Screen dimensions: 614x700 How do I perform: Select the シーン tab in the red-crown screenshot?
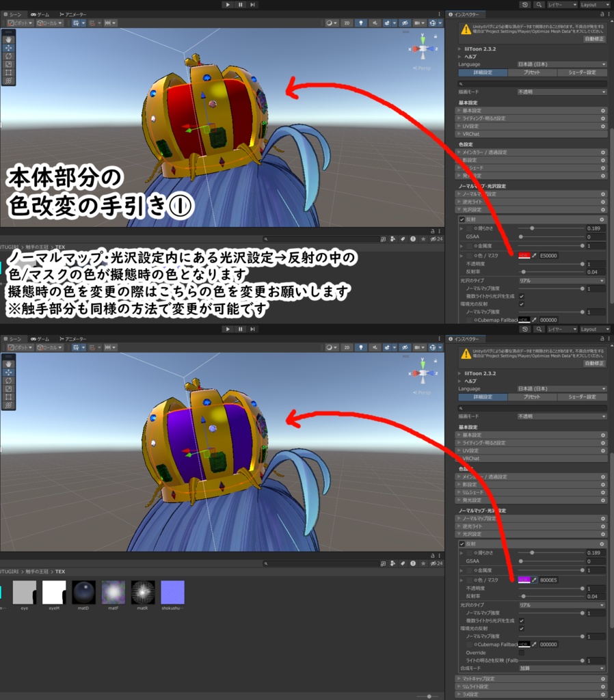12,14
